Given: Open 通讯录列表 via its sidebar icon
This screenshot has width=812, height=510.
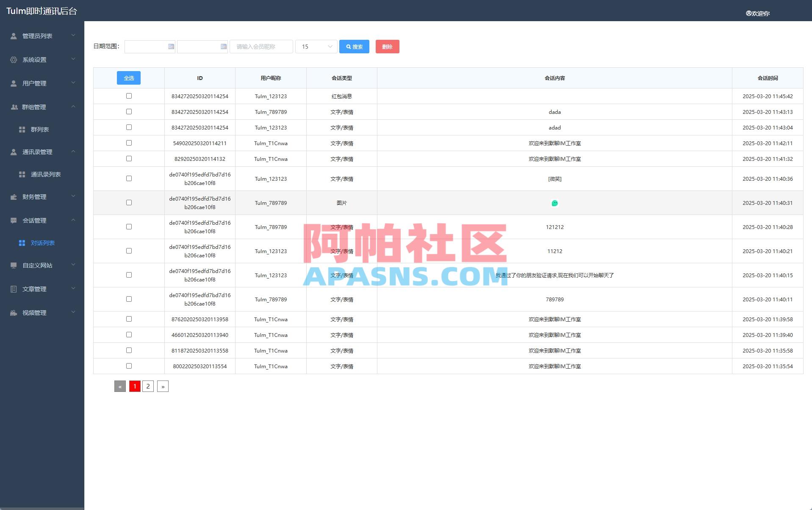Looking at the screenshot, I should point(22,174).
